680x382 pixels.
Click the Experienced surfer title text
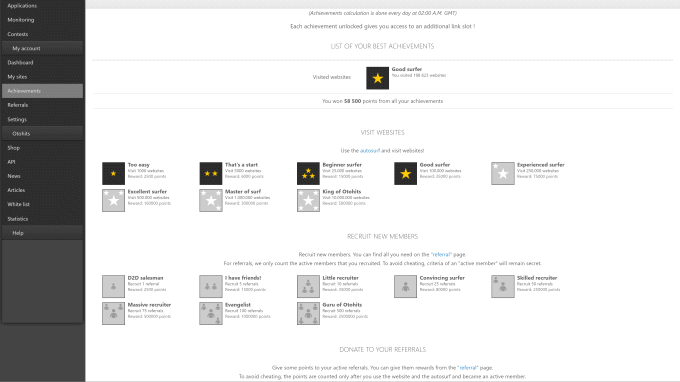point(541,165)
